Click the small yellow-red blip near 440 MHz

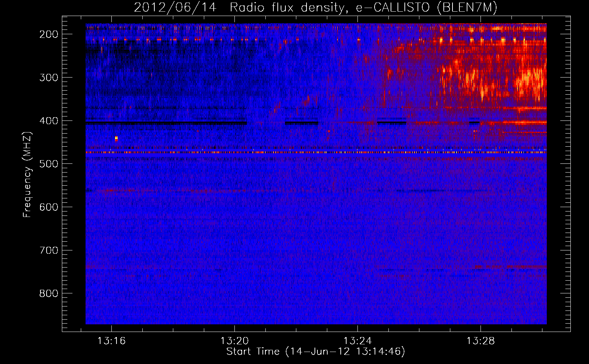pos(116,138)
